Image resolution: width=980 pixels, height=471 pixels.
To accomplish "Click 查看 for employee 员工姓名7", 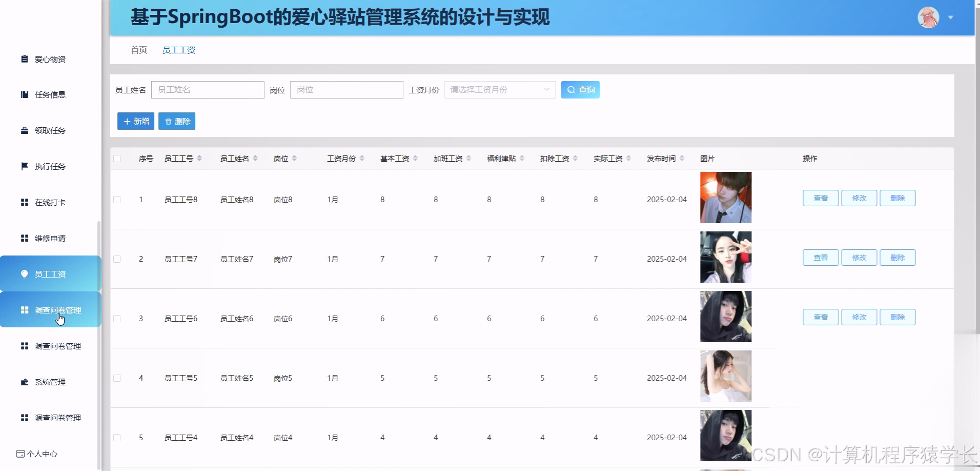I will [820, 257].
